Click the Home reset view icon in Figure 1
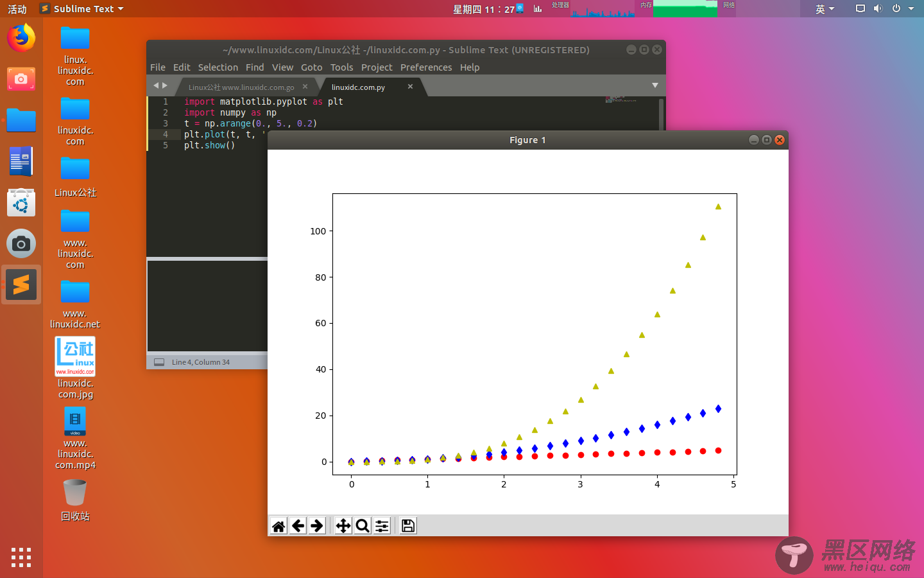Image resolution: width=924 pixels, height=578 pixels. click(x=278, y=526)
